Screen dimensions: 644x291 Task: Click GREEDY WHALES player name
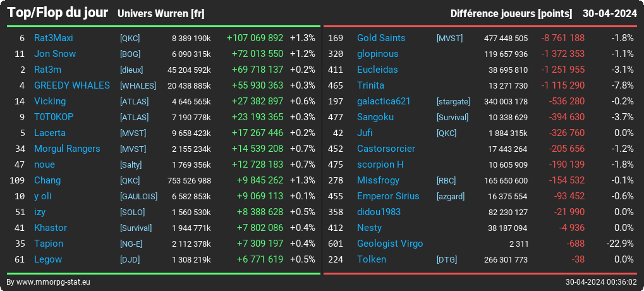(72, 85)
